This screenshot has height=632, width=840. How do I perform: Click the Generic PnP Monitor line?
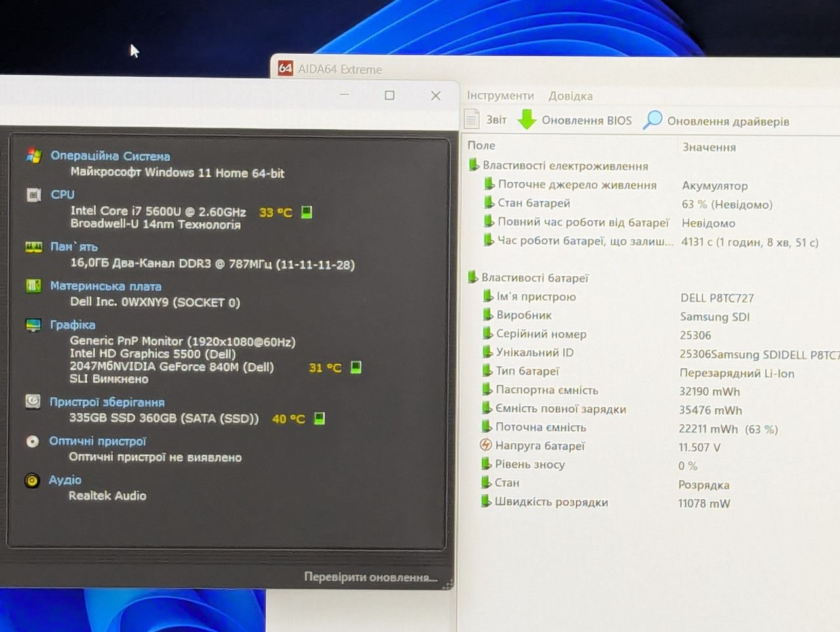pyautogui.click(x=182, y=341)
